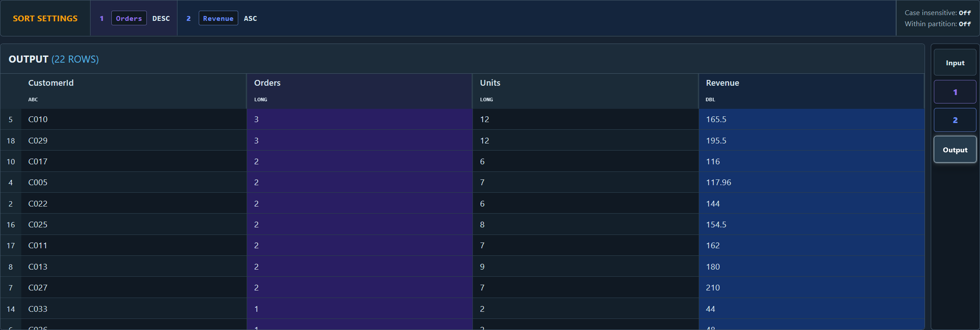Select the C010 customer cell
The image size is (980, 330).
pos(134,119)
